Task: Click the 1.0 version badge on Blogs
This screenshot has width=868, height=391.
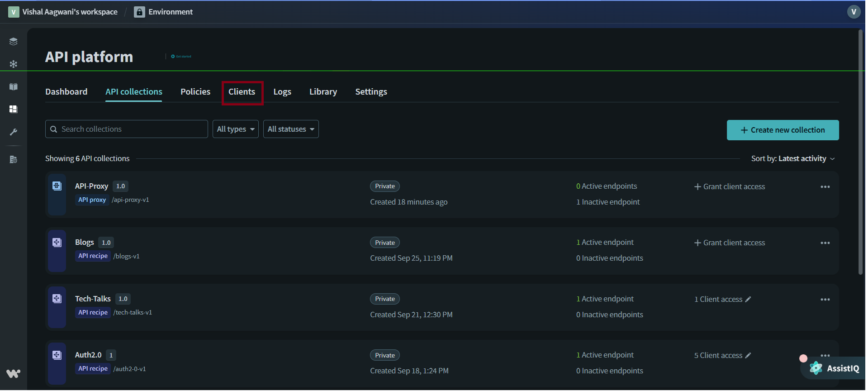Action: pyautogui.click(x=106, y=243)
